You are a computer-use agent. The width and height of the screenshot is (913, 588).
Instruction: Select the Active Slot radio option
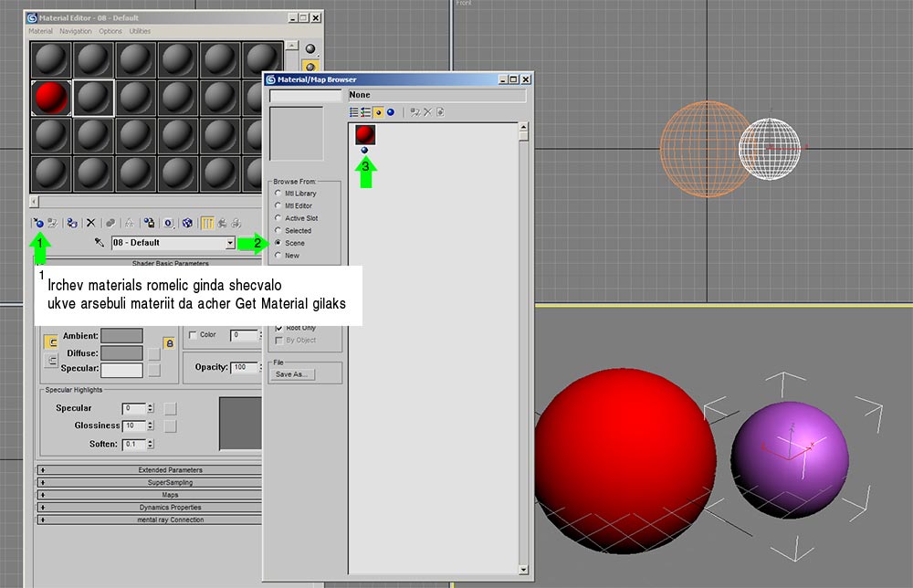[278, 218]
